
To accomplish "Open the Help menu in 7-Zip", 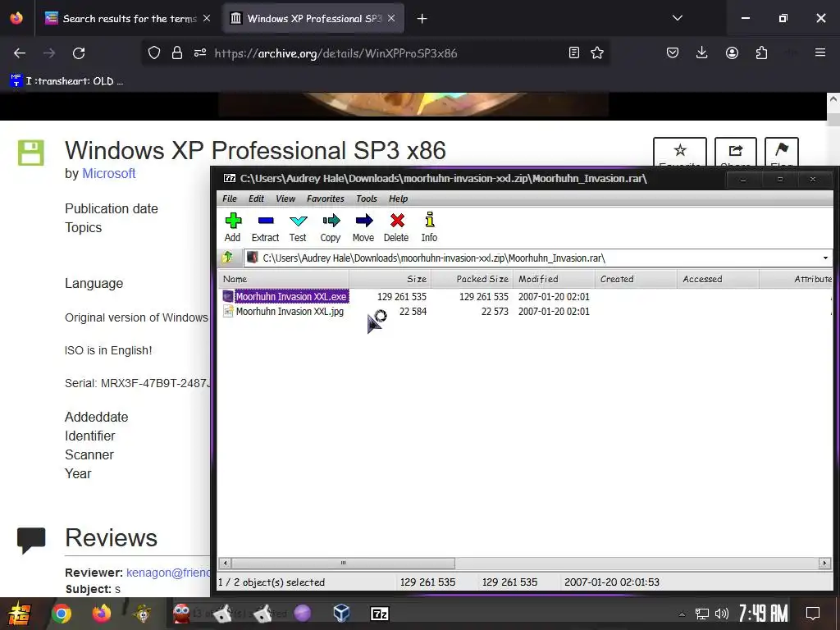I will tap(398, 199).
